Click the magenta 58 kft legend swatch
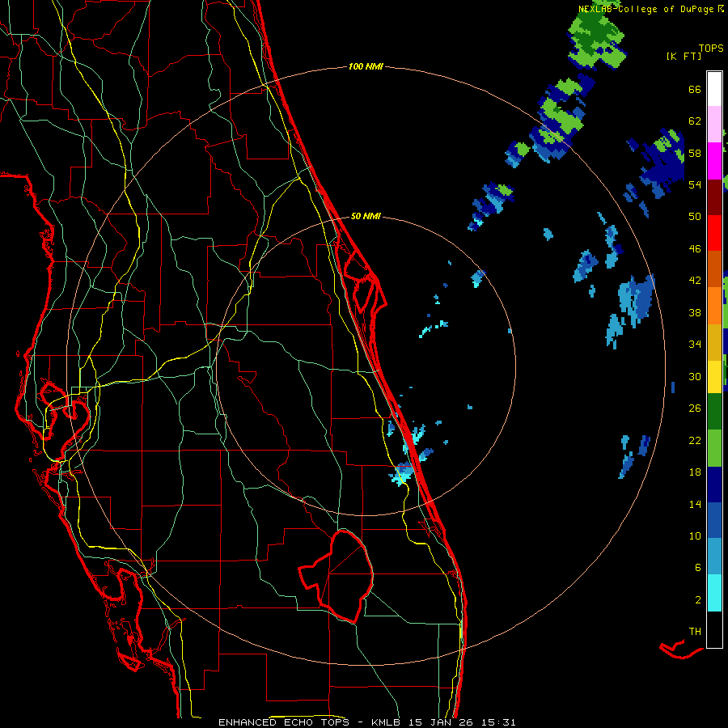 pos(714,161)
